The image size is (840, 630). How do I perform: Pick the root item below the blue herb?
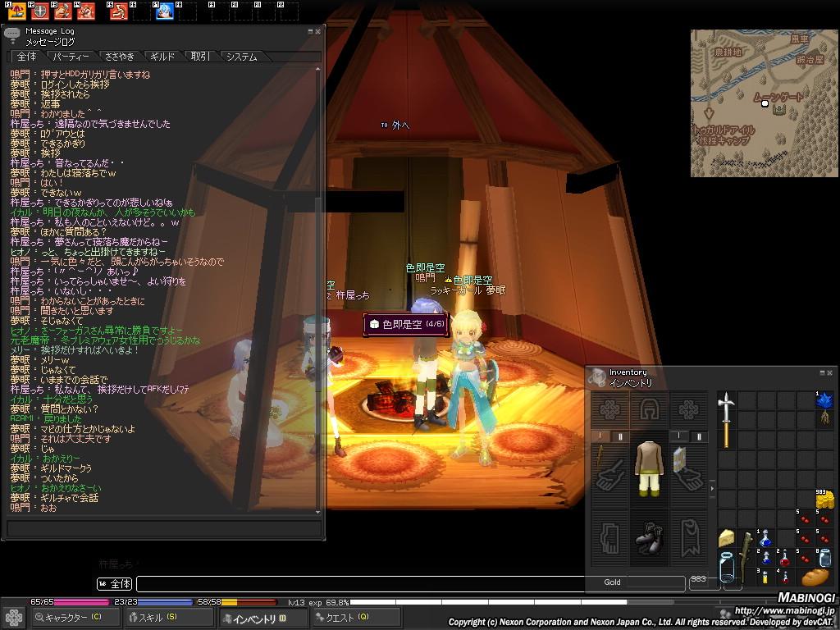pos(825,418)
